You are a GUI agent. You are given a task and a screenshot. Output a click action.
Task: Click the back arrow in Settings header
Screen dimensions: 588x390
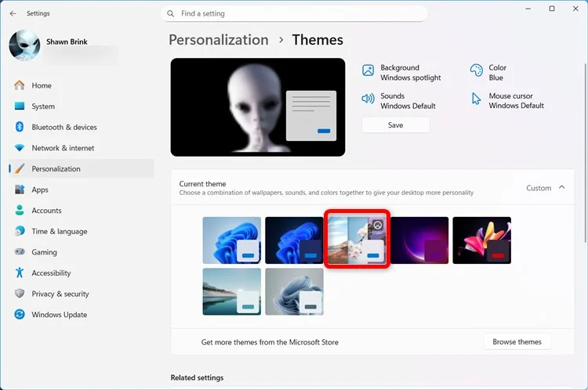tap(13, 13)
